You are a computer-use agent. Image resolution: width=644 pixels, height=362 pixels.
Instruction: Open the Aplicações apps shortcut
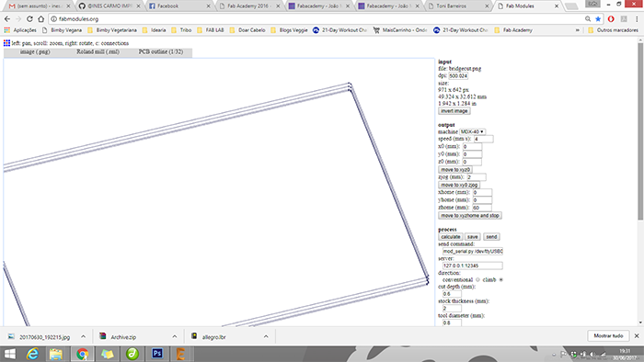click(x=20, y=30)
